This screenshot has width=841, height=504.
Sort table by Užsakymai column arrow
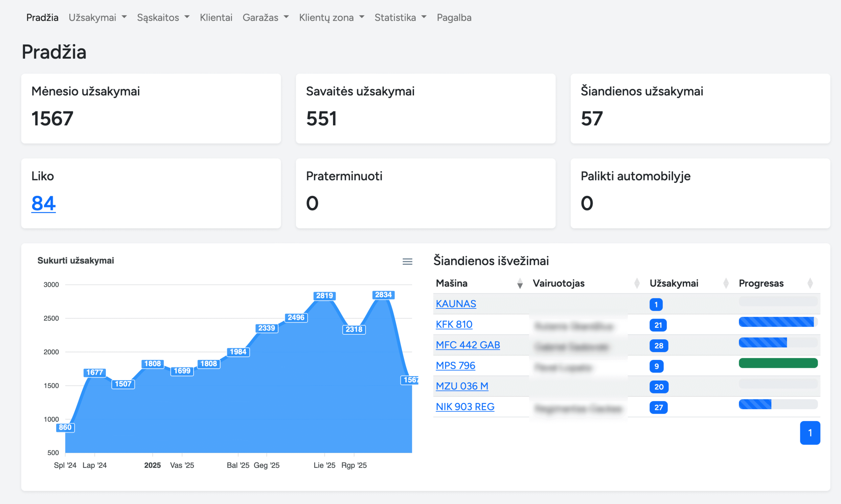(x=726, y=283)
